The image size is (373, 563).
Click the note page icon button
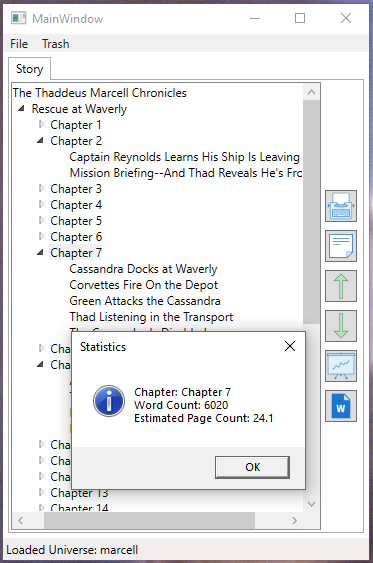[341, 246]
